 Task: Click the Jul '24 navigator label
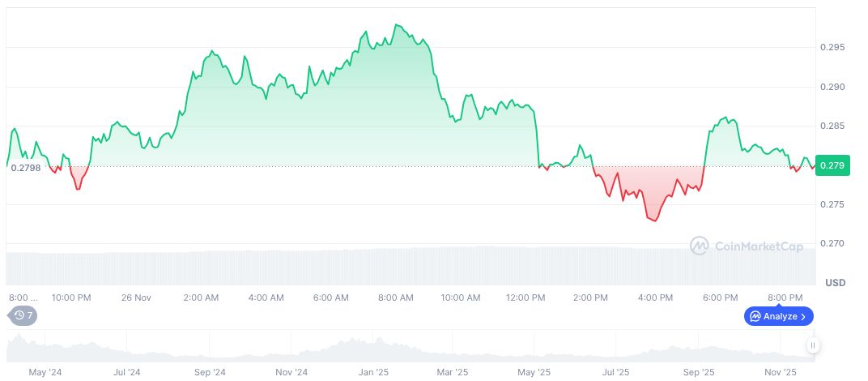tap(127, 372)
